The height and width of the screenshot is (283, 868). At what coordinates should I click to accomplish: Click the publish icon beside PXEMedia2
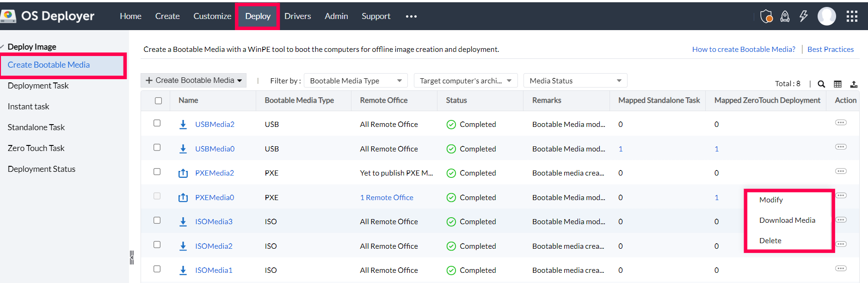point(183,173)
